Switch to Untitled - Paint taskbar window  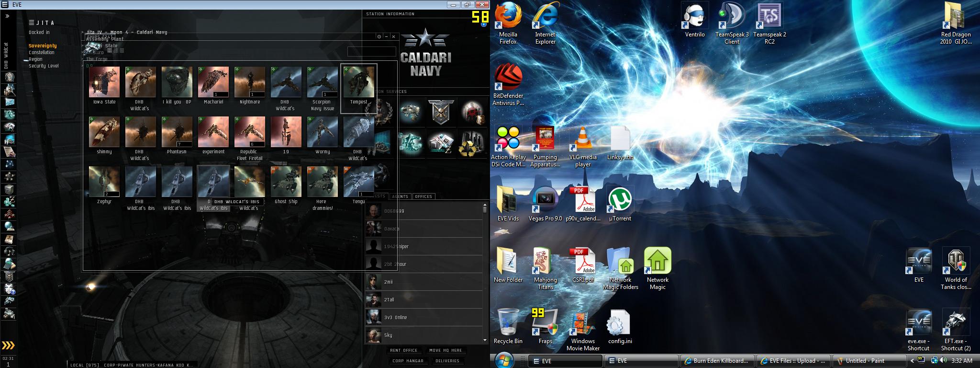(869, 361)
